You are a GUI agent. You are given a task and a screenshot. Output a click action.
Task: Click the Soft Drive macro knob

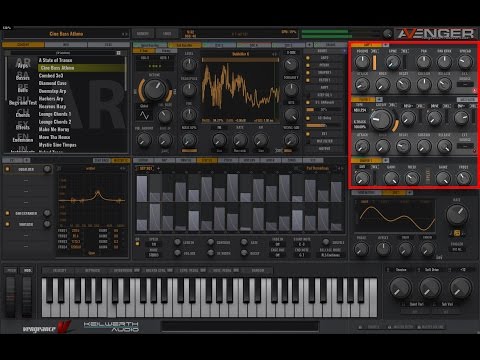(430, 288)
